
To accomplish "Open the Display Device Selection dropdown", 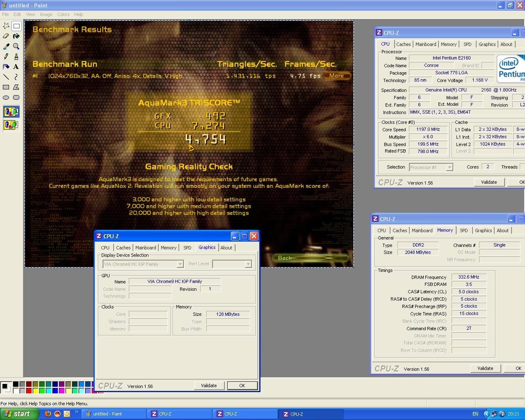I will click(180, 264).
